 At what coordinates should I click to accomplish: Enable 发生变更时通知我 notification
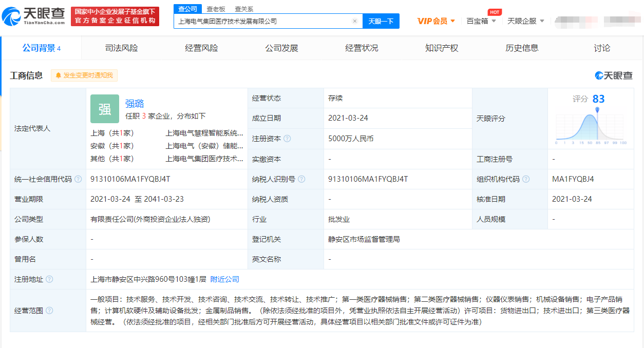click(84, 75)
